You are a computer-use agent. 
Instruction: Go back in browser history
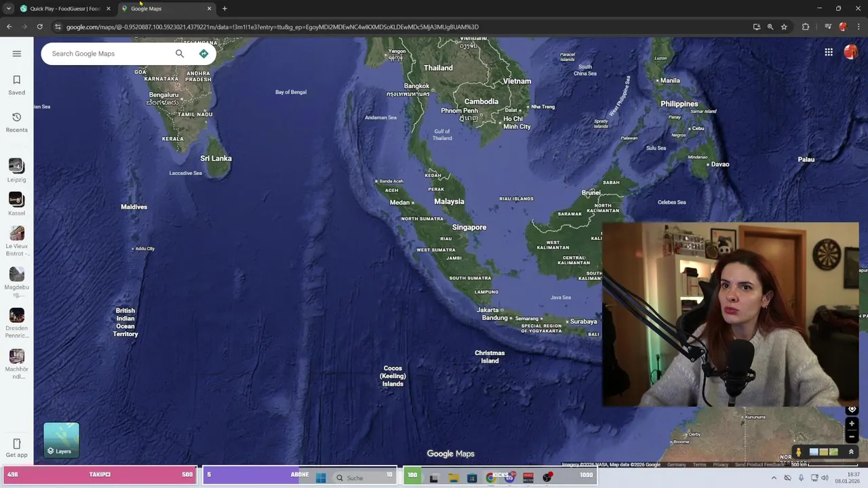[x=9, y=27]
